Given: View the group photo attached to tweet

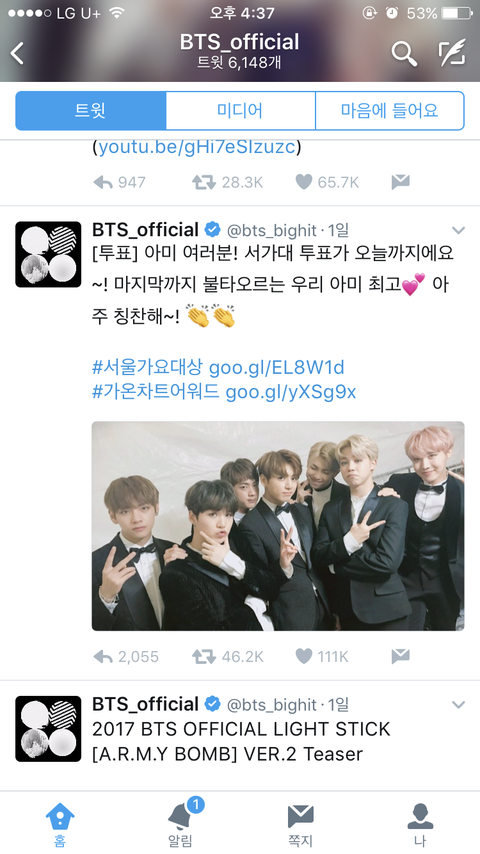Looking at the screenshot, I should [278, 526].
